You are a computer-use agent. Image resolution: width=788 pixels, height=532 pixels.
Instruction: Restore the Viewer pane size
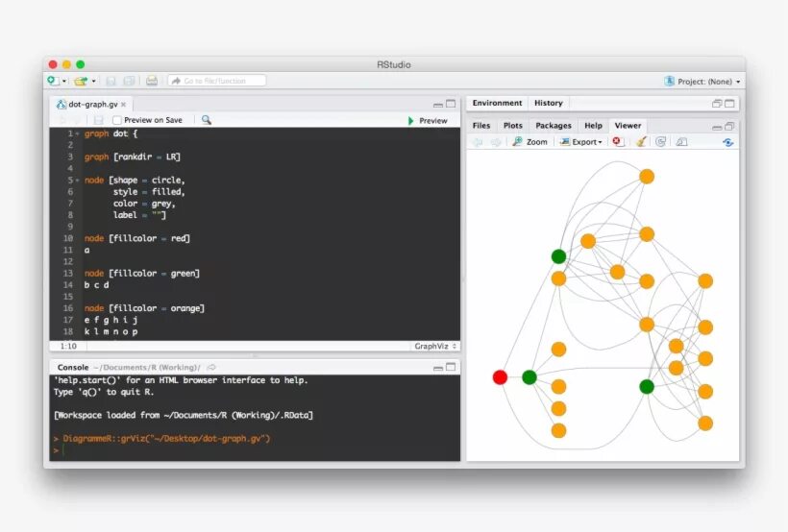[x=729, y=126]
